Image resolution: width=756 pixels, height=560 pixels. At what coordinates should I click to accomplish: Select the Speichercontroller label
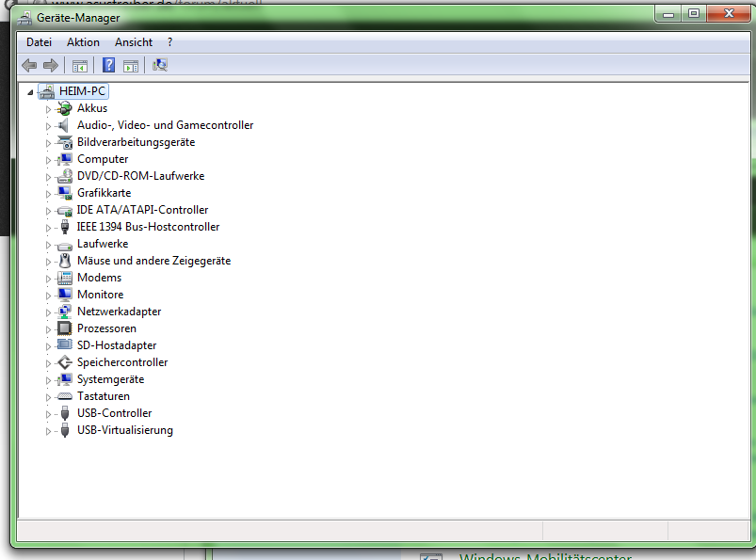coord(122,362)
